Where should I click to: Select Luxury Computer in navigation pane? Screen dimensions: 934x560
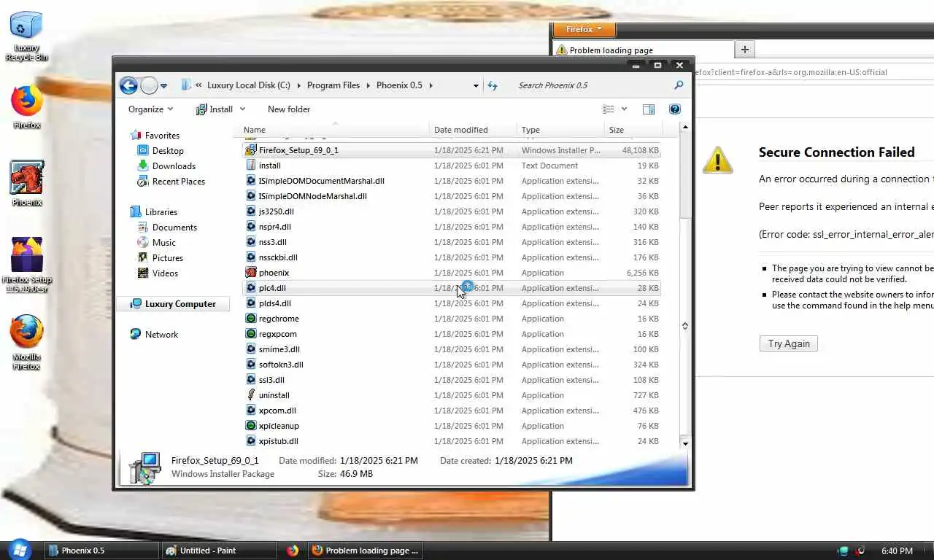click(174, 304)
